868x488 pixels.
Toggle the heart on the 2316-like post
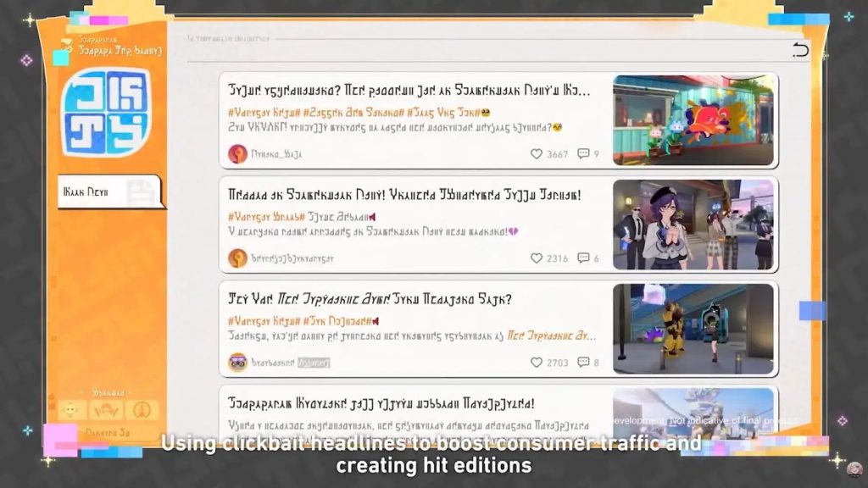click(537, 258)
